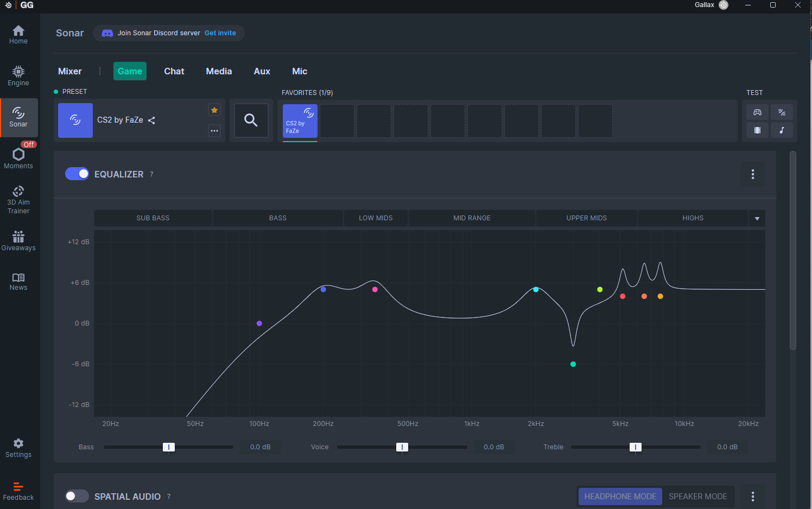This screenshot has height=509, width=812.
Task: Click the CS2 by FaZe preset icon
Action: point(75,120)
